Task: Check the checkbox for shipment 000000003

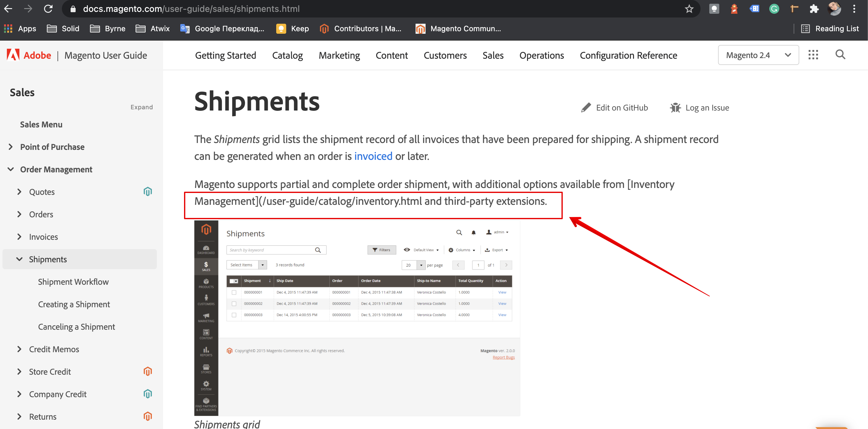Action: (234, 315)
